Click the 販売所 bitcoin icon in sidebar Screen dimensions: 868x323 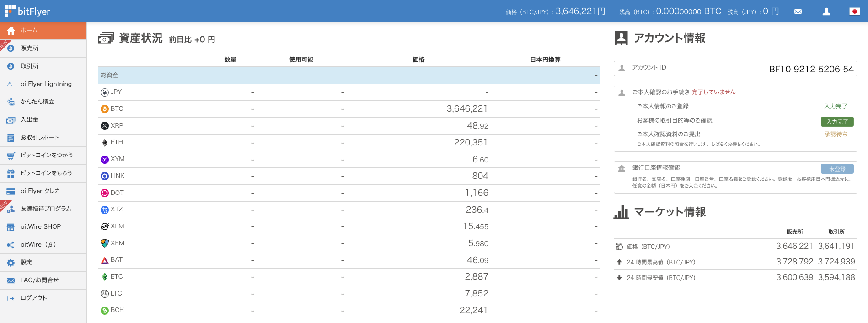click(x=11, y=48)
